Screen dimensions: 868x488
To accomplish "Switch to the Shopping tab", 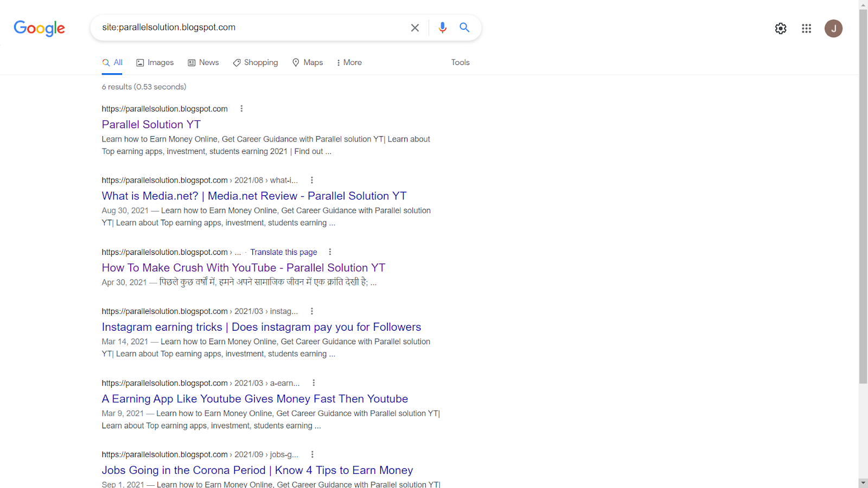I will [x=256, y=62].
